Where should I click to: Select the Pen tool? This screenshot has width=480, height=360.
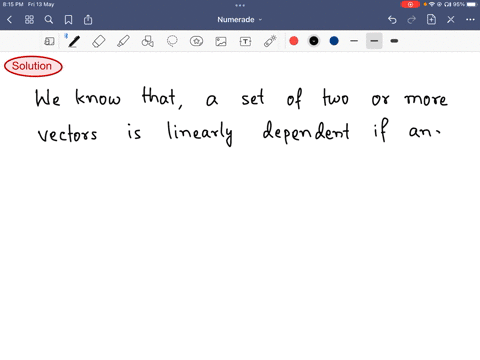coord(74,41)
